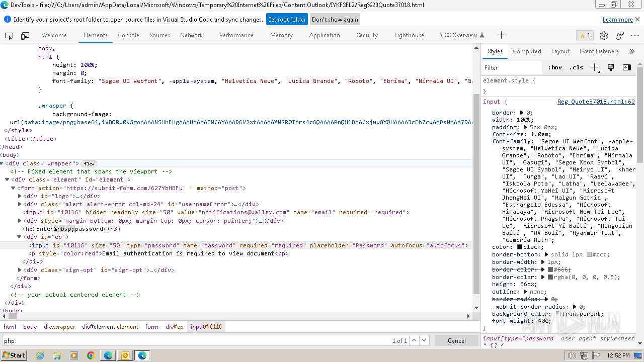644x362 pixels.
Task: Expand the usernameError alert div node
Action: pyautogui.click(x=20, y=204)
